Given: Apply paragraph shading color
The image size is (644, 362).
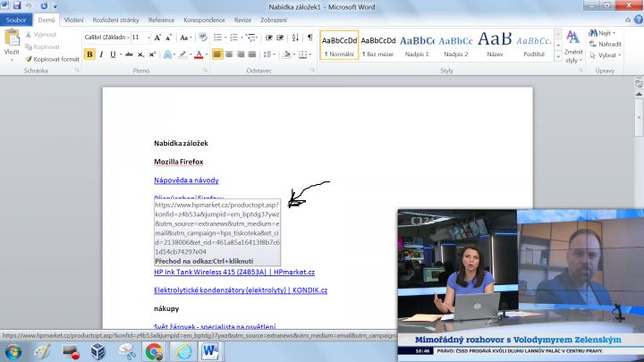Looking at the screenshot, I should click(x=287, y=55).
